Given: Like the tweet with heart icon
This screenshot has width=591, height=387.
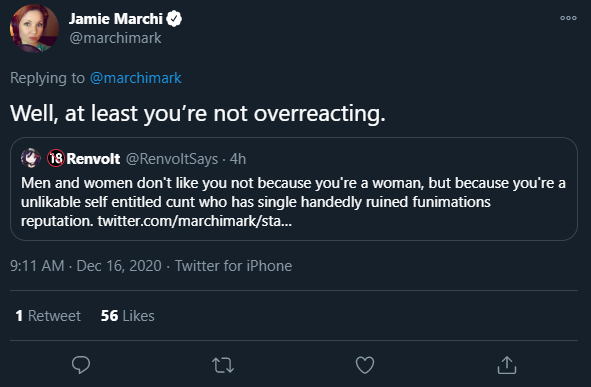Looking at the screenshot, I should pyautogui.click(x=365, y=365).
